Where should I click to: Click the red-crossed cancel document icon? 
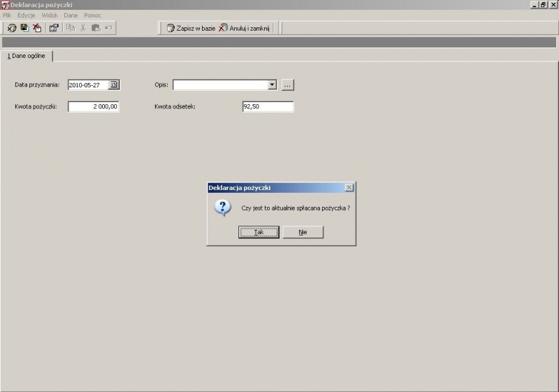click(x=37, y=28)
